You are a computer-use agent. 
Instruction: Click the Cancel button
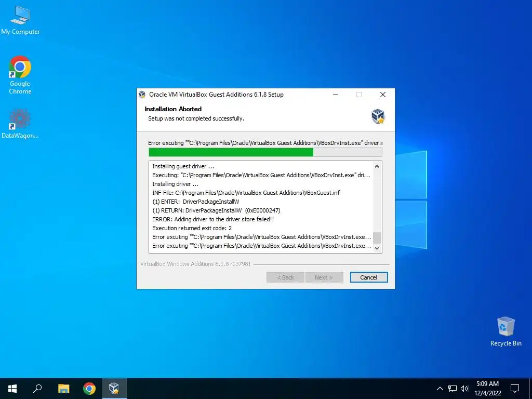[369, 277]
